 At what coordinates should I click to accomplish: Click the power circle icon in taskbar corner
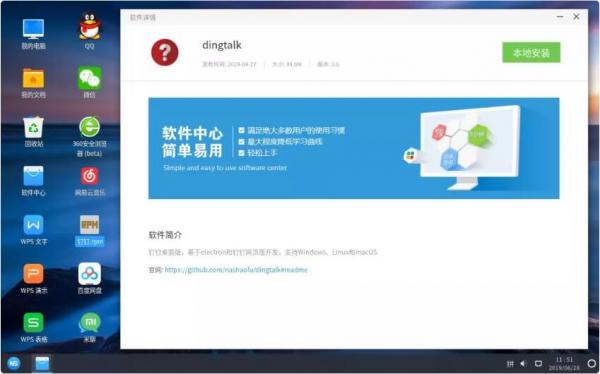[591, 363]
